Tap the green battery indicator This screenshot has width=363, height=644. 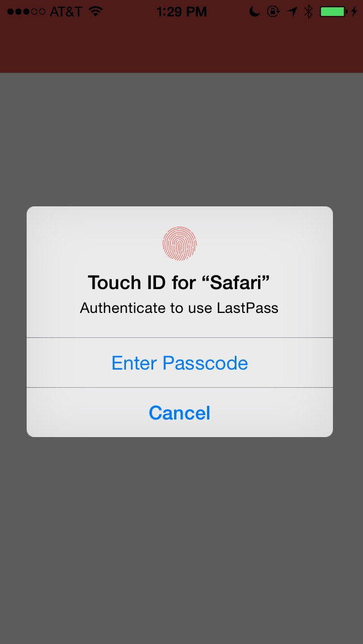334,11
